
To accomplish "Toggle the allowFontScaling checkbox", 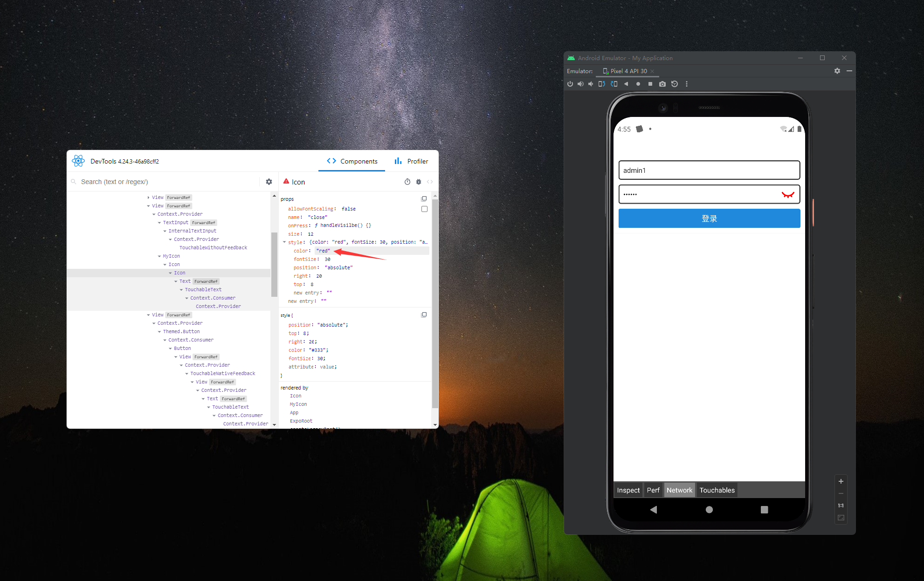I will [424, 209].
